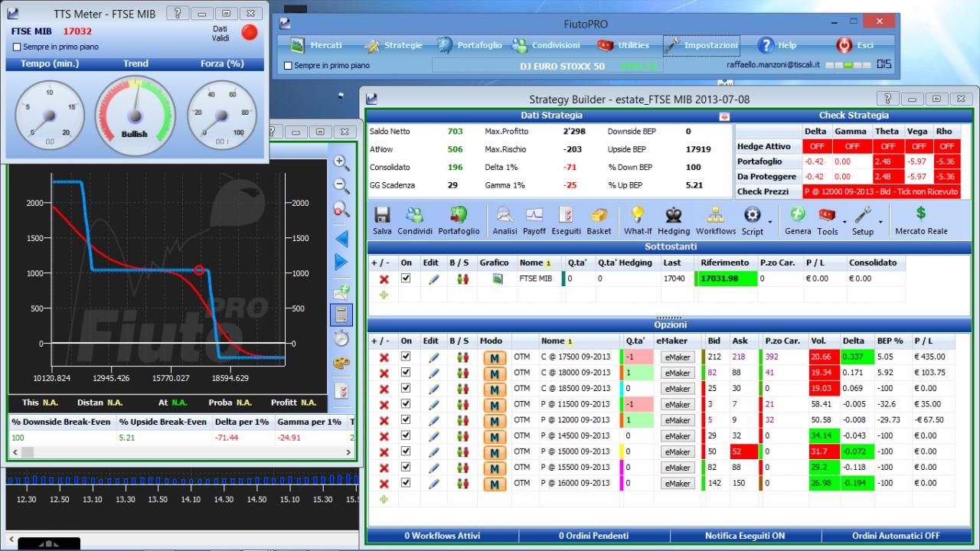This screenshot has height=551, width=980.
Task: Open the Mercati menu
Action: tap(316, 45)
